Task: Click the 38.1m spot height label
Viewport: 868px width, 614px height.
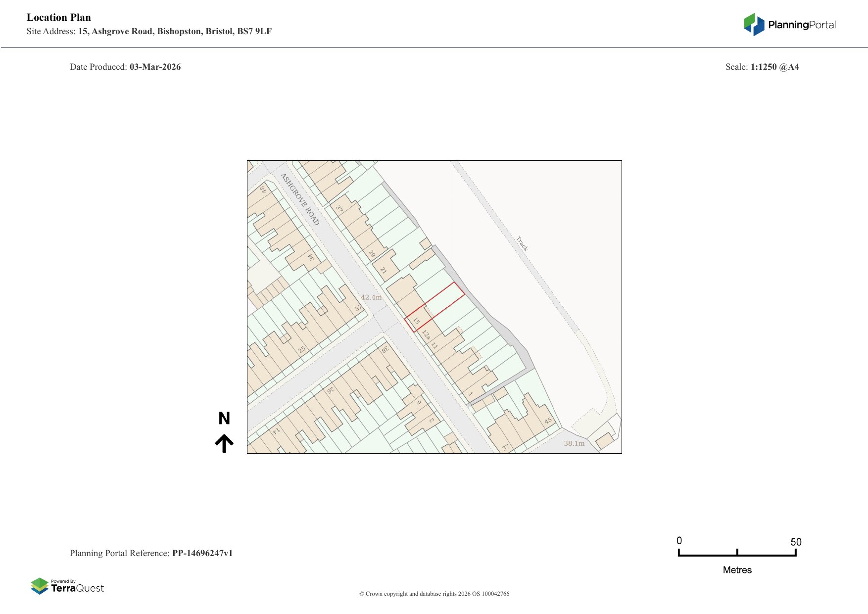Action: pyautogui.click(x=574, y=443)
